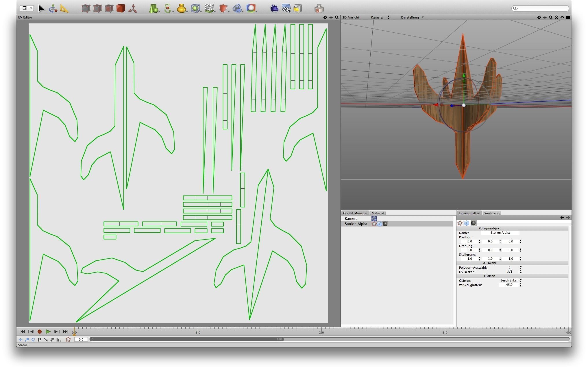This screenshot has height=370, width=588.
Task: Open the Darstellung dropdown menu
Action: [x=412, y=17]
